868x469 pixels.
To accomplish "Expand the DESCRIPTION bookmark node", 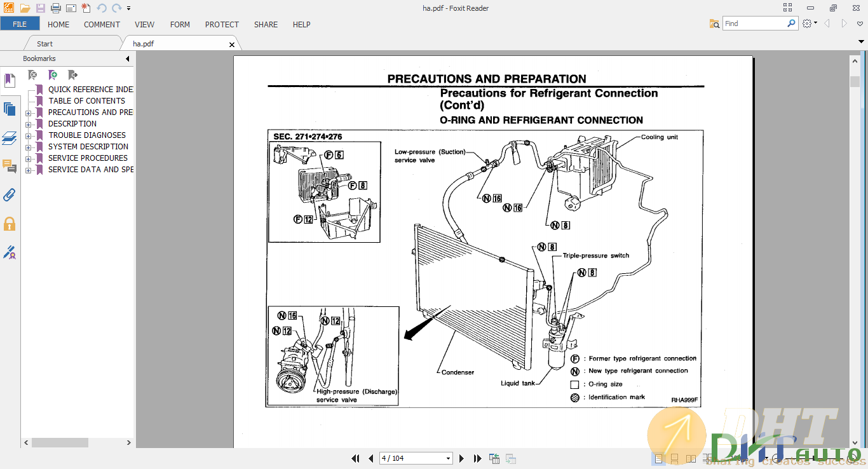I will pyautogui.click(x=29, y=125).
